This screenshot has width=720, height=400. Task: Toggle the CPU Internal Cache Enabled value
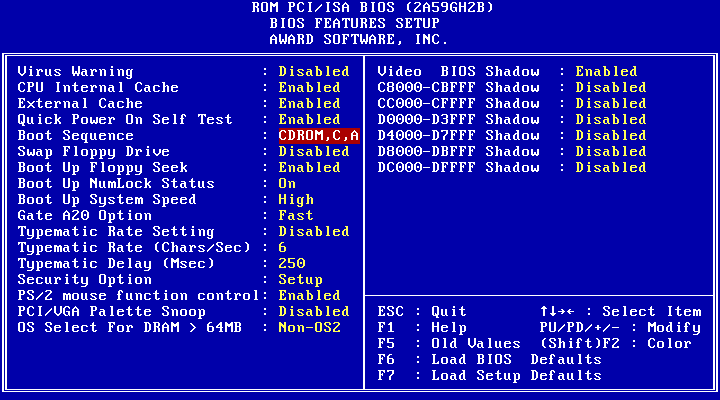309,87
